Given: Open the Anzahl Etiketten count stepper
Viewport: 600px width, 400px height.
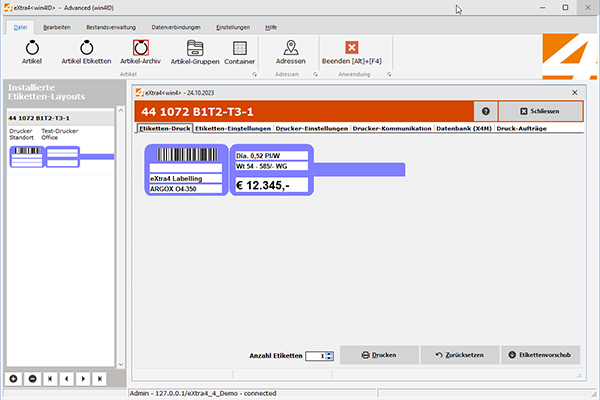Looking at the screenshot, I should [x=328, y=355].
